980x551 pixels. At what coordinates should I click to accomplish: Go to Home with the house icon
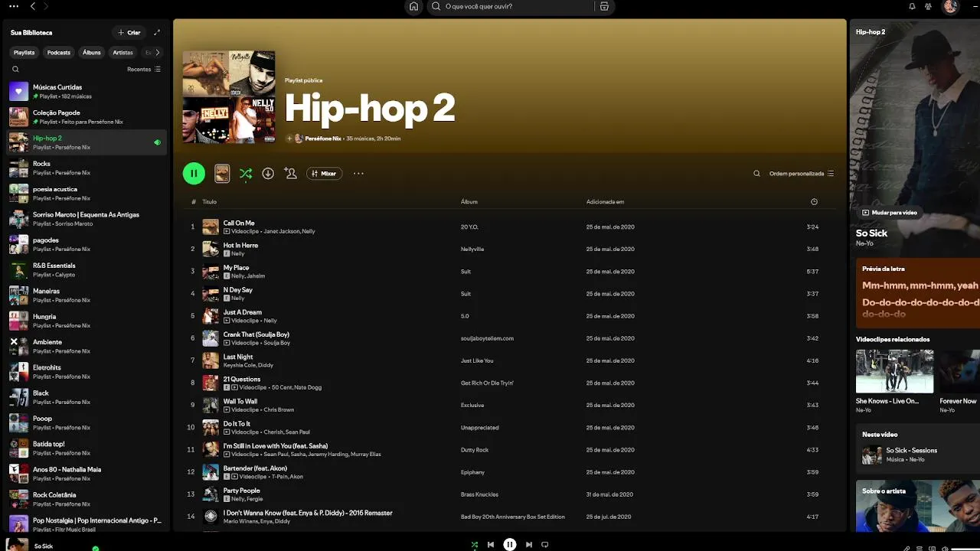413,6
